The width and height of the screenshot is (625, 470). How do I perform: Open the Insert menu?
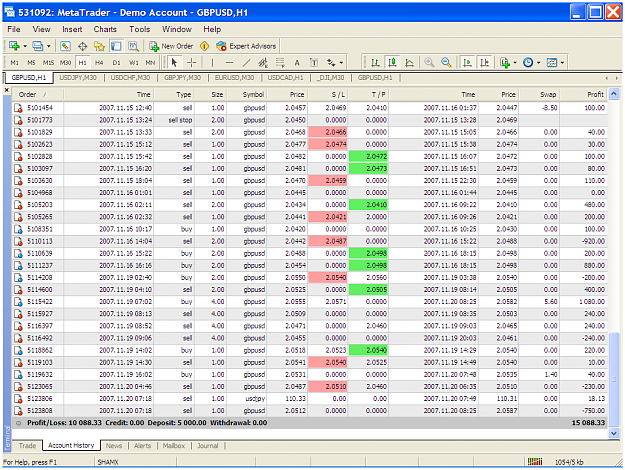(72, 29)
